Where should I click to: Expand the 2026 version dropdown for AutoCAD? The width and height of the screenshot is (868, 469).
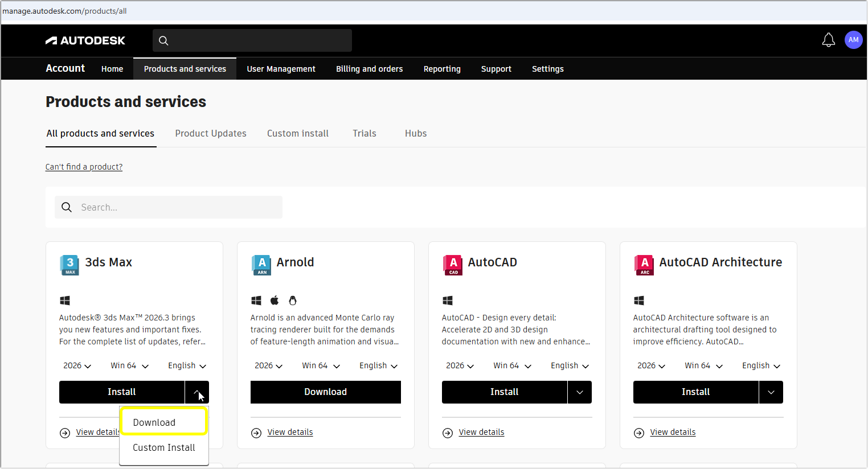click(x=460, y=365)
